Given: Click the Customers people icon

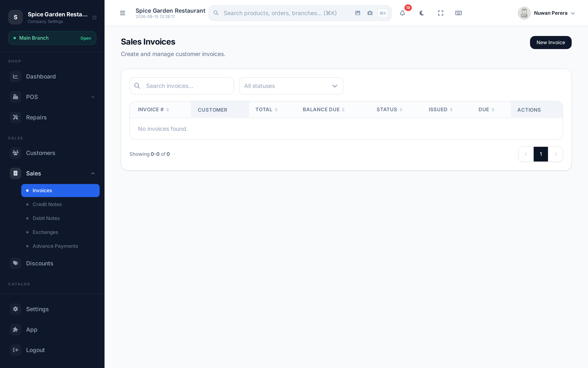Looking at the screenshot, I should [x=16, y=153].
